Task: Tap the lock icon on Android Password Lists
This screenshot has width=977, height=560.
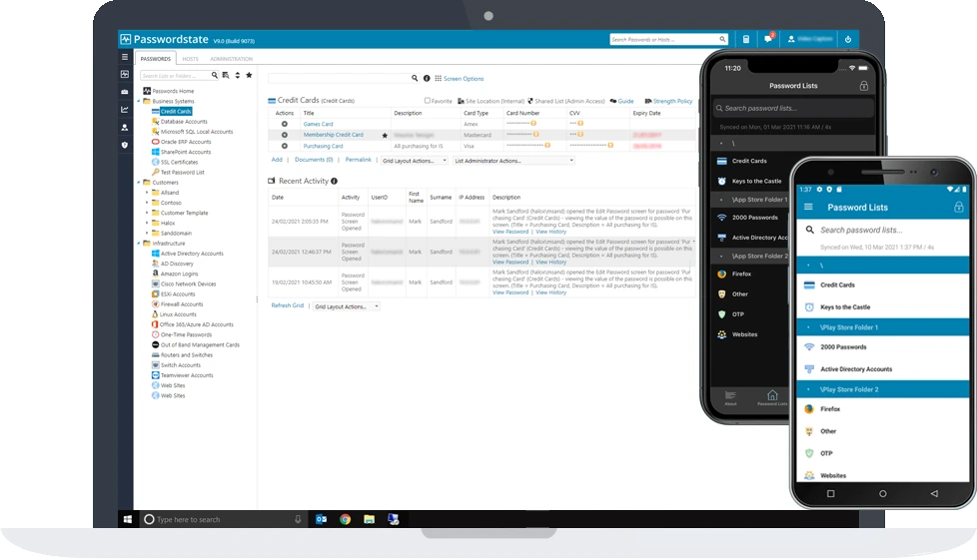Action: (958, 207)
